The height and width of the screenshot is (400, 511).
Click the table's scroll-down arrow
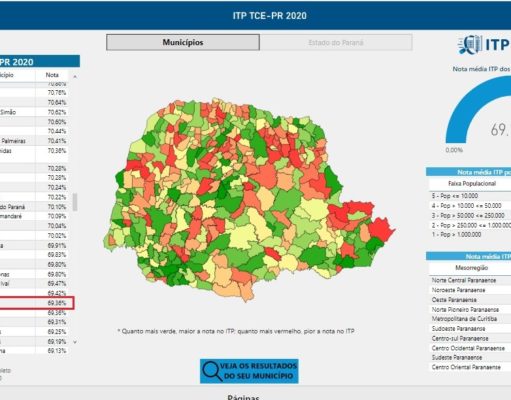pos(75,342)
